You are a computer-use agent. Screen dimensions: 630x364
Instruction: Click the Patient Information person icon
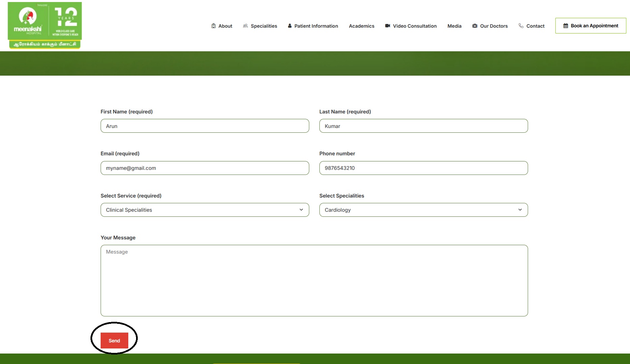(290, 26)
